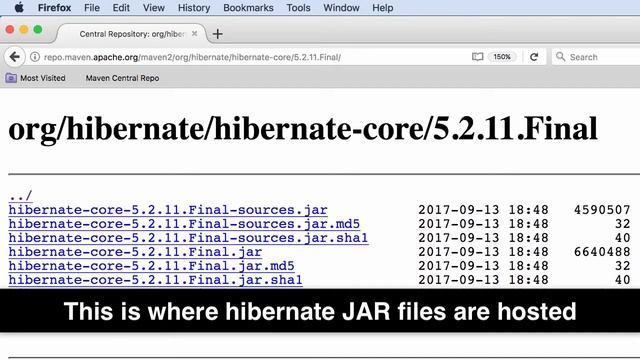This screenshot has height=360, width=640.
Task: Reload the current page
Action: tap(534, 57)
